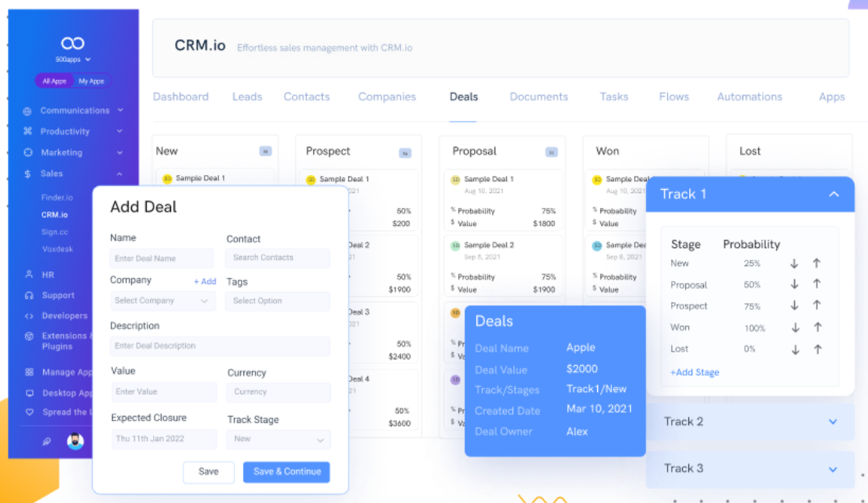The height and width of the screenshot is (503, 868).
Task: Click the +Add Stage link
Action: click(x=695, y=373)
